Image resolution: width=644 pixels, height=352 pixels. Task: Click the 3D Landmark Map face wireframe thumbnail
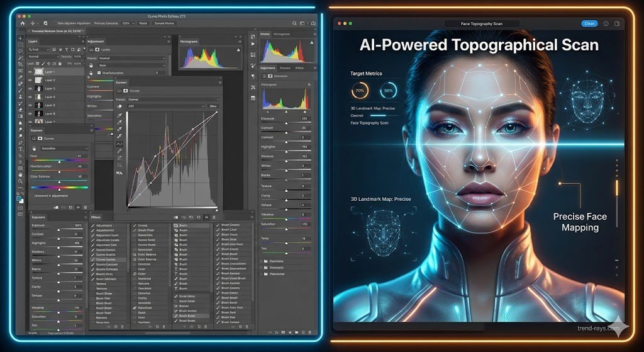(383, 233)
